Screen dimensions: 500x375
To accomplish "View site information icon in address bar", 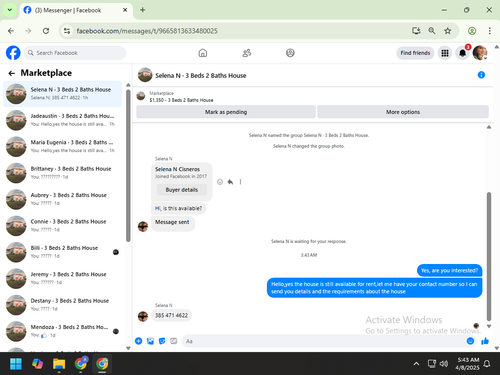I will coord(67,31).
